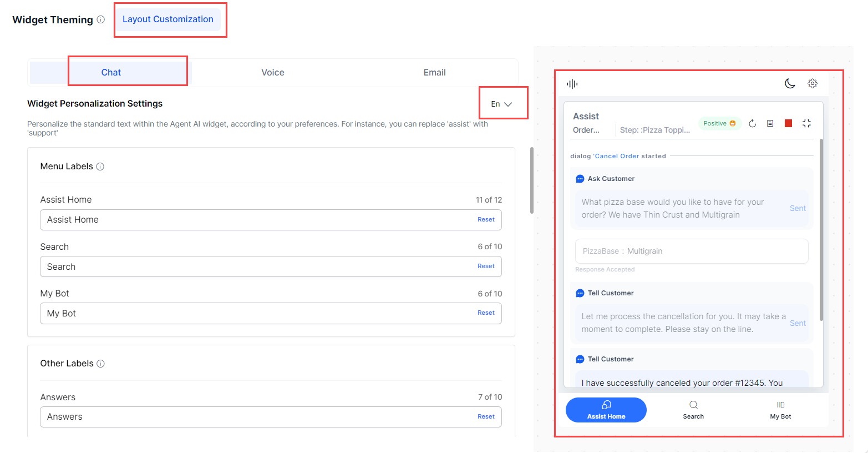Click the Answers label input field
This screenshot has width=868, height=453.
pyautogui.click(x=255, y=417)
